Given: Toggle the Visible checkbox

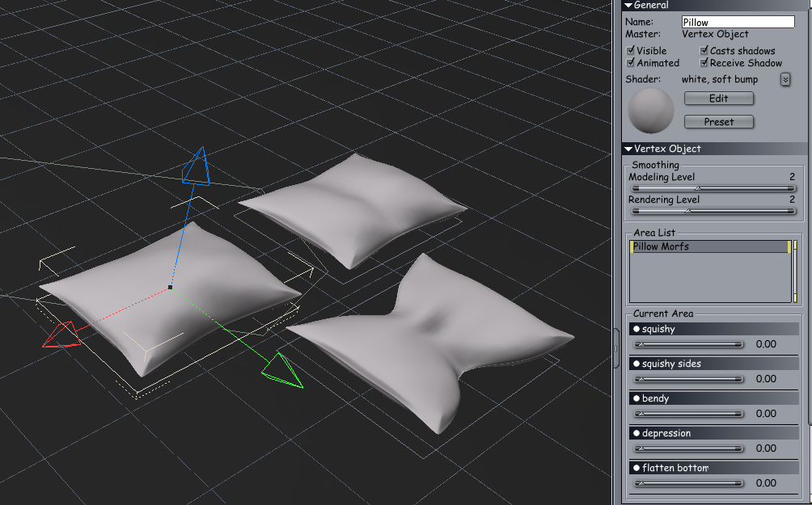Looking at the screenshot, I should 630,50.
